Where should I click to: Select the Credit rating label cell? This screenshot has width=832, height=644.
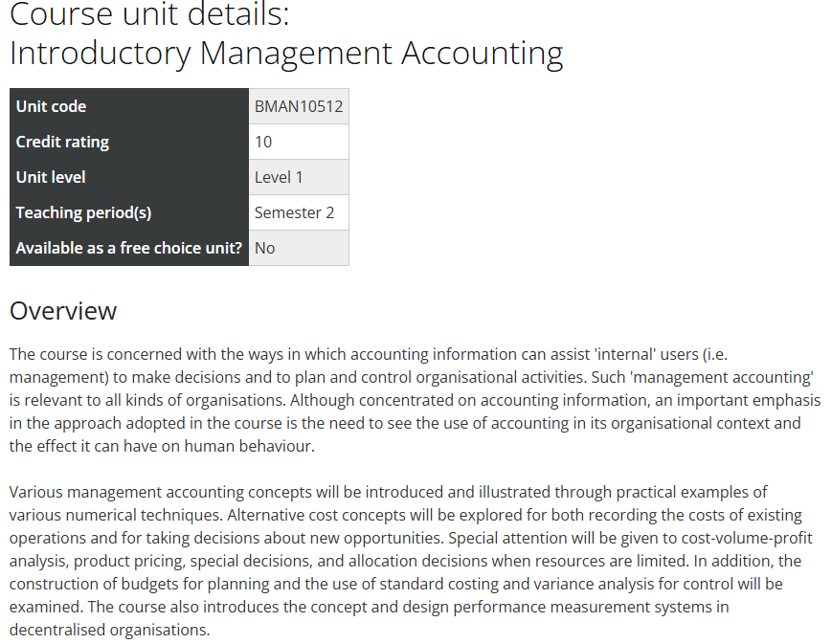[x=129, y=142]
